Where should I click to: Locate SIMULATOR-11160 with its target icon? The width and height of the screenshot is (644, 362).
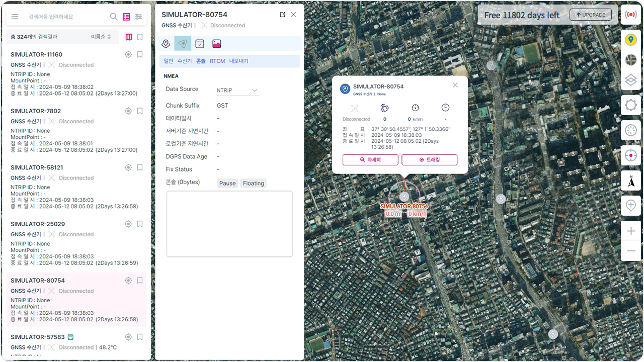coord(128,54)
